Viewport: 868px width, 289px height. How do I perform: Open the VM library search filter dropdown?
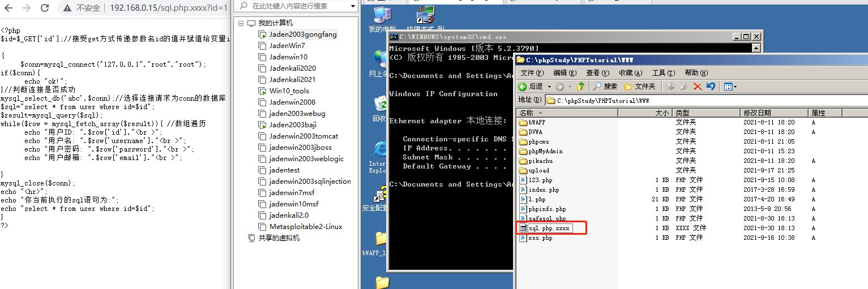tap(353, 6)
